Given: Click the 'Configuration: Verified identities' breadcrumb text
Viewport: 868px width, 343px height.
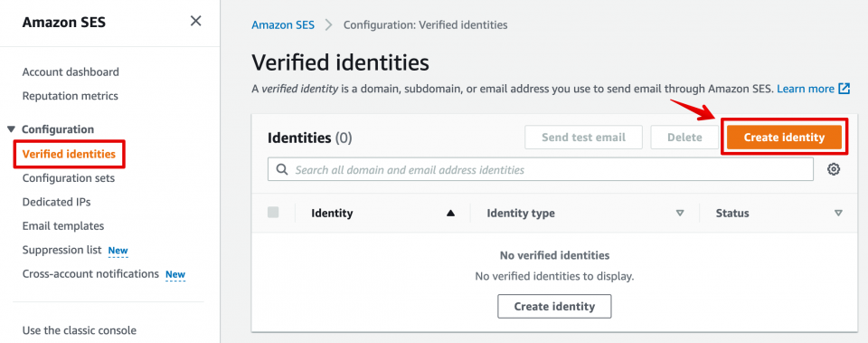Looking at the screenshot, I should coord(426,25).
